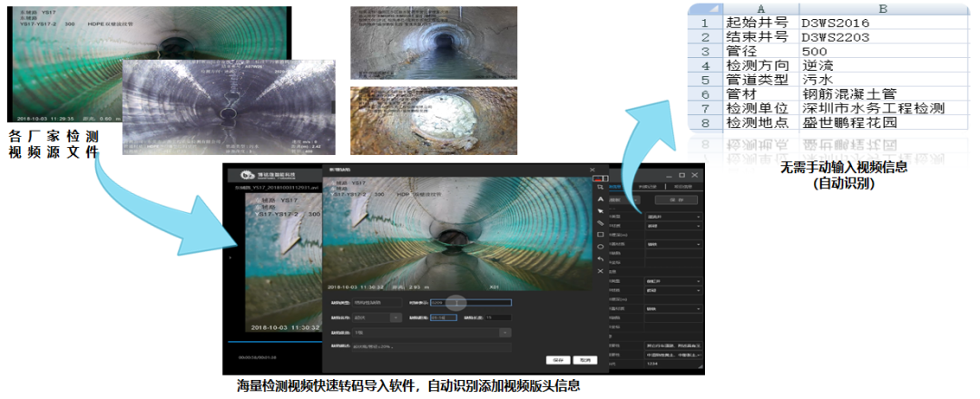
Task: Click the defect length field showing 15
Action: click(x=498, y=317)
